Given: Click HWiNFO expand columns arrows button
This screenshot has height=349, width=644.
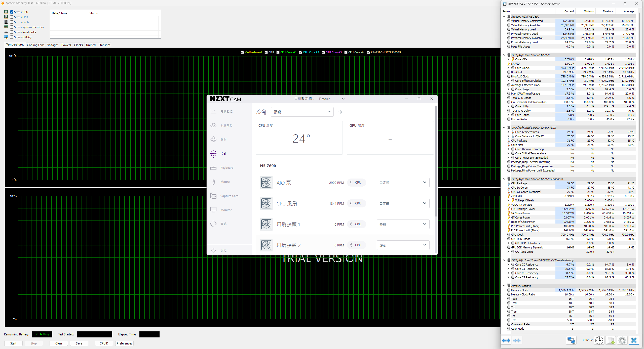Looking at the screenshot, I should point(506,340).
